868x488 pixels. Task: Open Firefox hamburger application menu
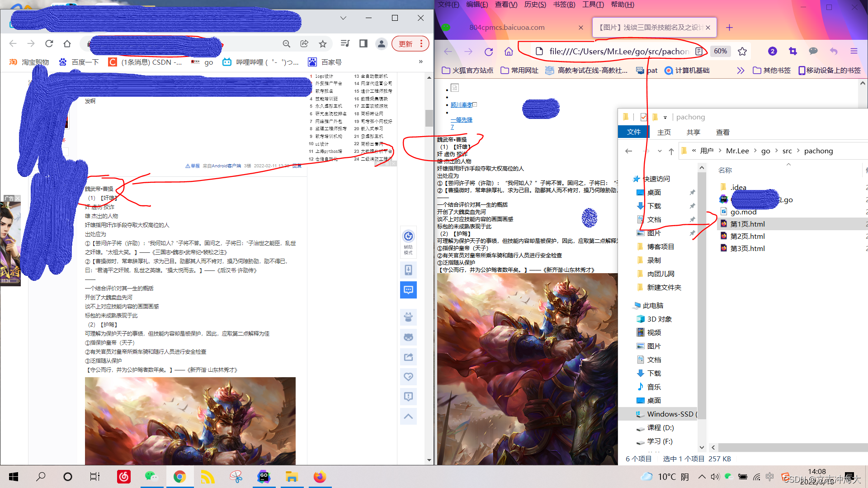click(x=854, y=51)
